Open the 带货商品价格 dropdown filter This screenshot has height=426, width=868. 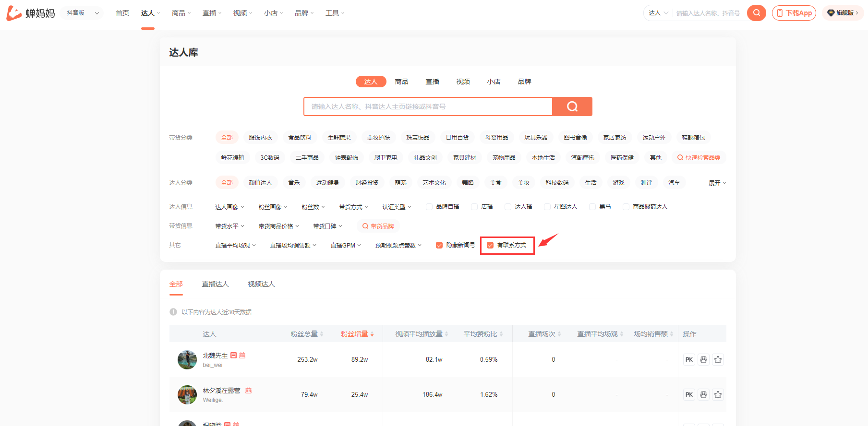coord(278,226)
